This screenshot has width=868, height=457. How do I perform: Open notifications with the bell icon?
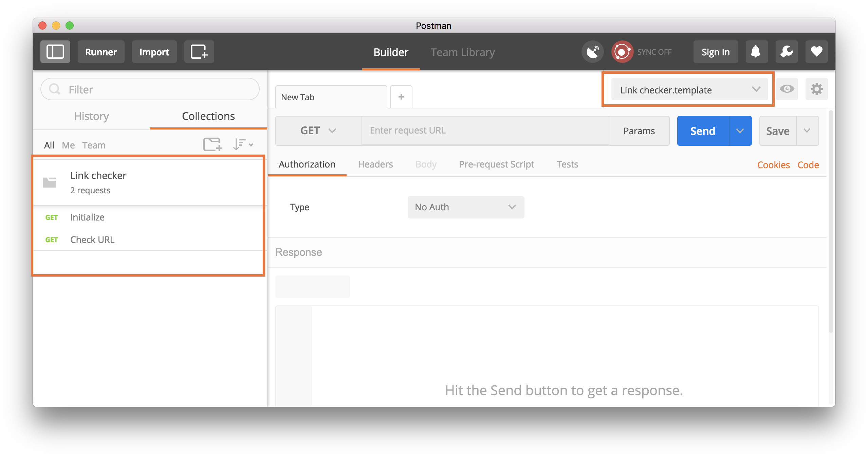point(756,52)
